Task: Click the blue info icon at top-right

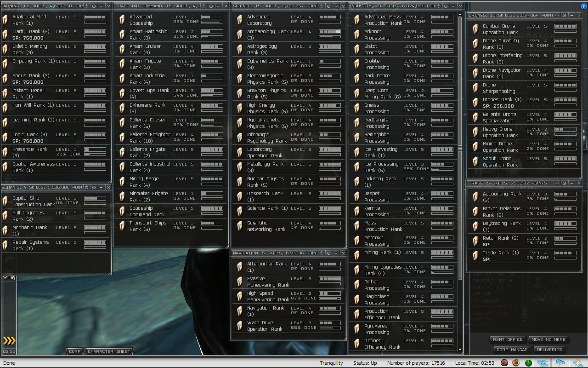Action: pyautogui.click(x=584, y=6)
